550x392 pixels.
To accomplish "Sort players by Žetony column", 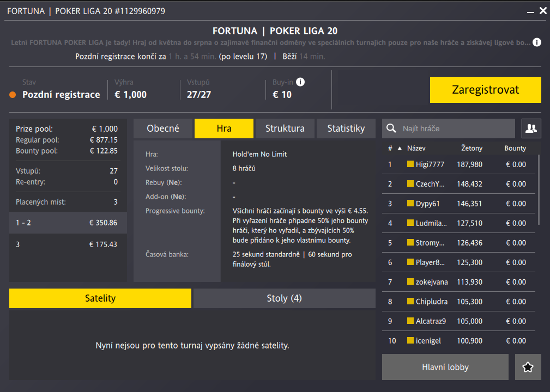I will click(472, 148).
